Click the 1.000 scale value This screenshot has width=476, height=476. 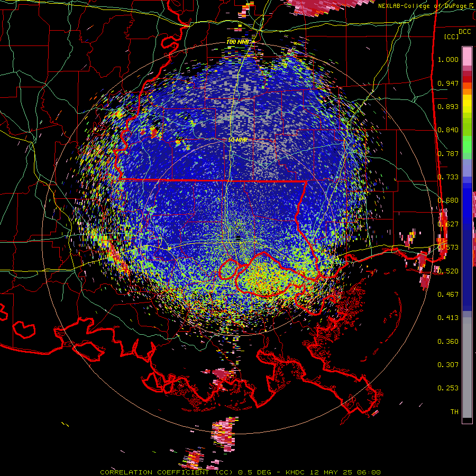click(x=448, y=59)
